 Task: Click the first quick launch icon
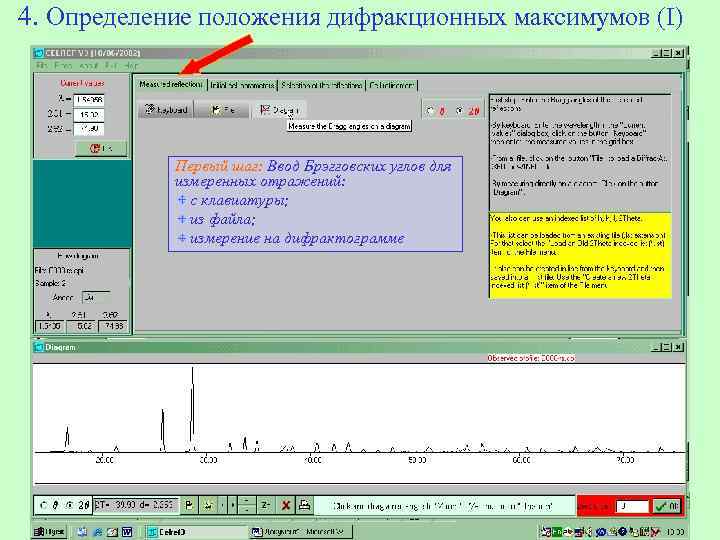click(x=82, y=532)
